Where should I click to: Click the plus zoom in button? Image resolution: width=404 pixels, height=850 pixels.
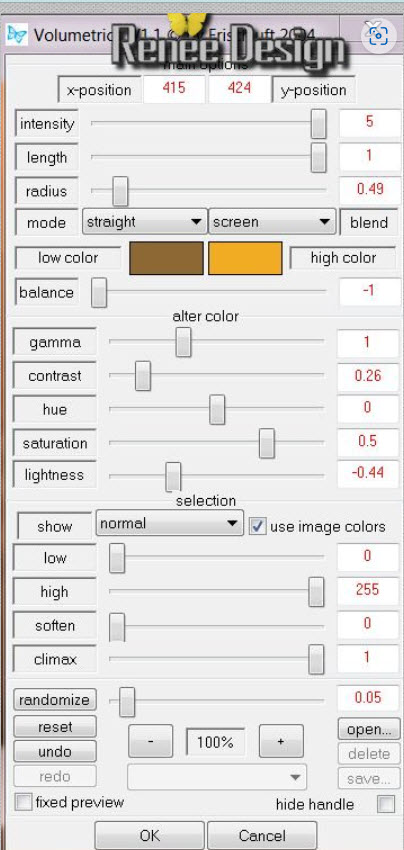click(281, 741)
